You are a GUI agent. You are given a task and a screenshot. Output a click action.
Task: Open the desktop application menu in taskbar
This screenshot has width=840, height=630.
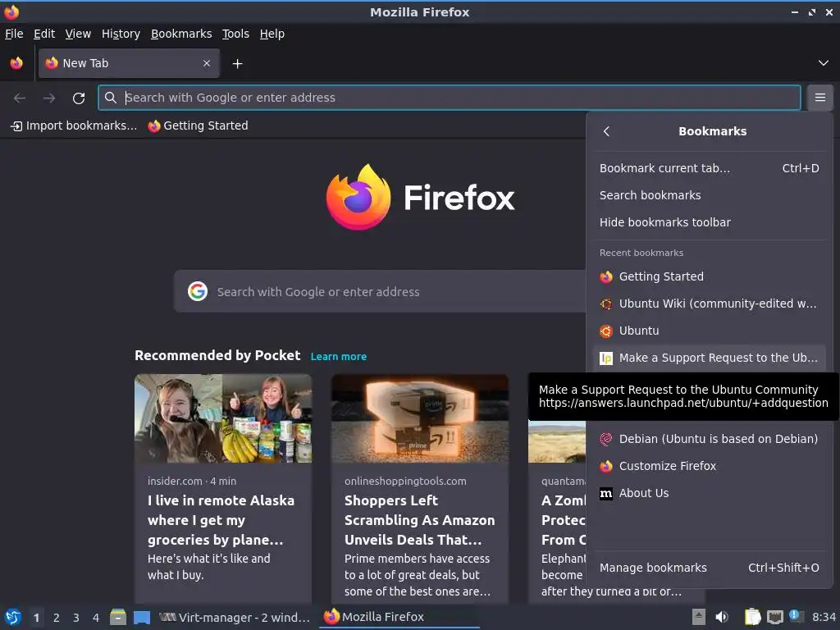(13, 617)
